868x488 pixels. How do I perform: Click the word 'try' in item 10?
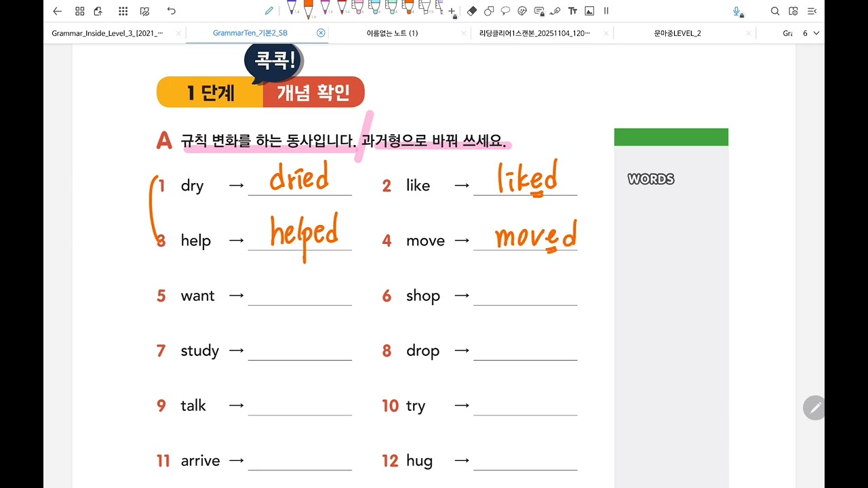coord(416,407)
